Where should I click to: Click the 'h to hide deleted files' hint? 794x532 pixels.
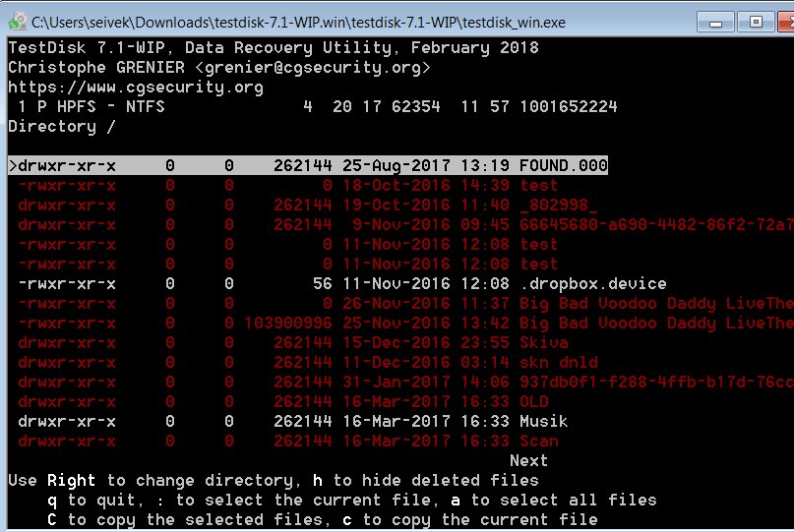pyautogui.click(x=425, y=480)
